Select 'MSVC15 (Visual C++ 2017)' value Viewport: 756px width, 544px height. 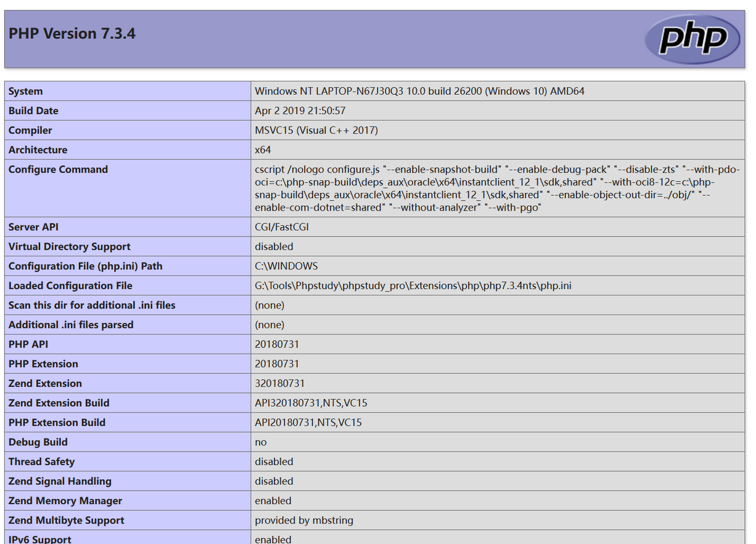point(316,131)
